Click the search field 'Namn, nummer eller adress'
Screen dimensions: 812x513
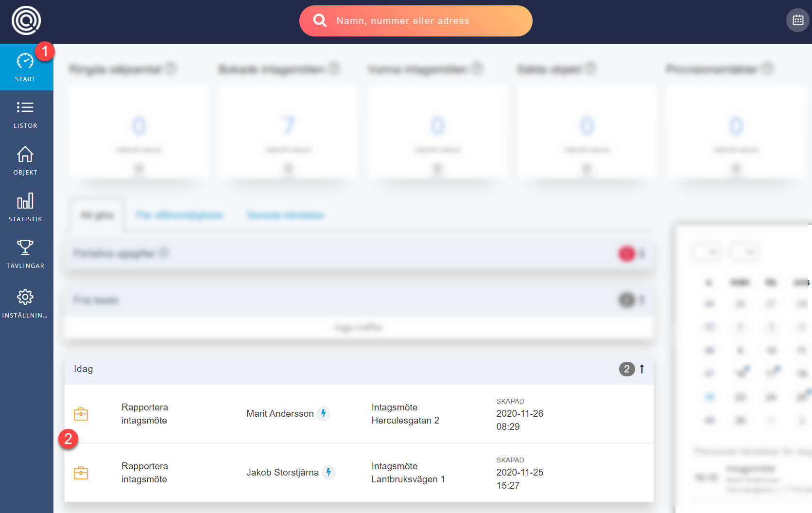click(x=415, y=21)
